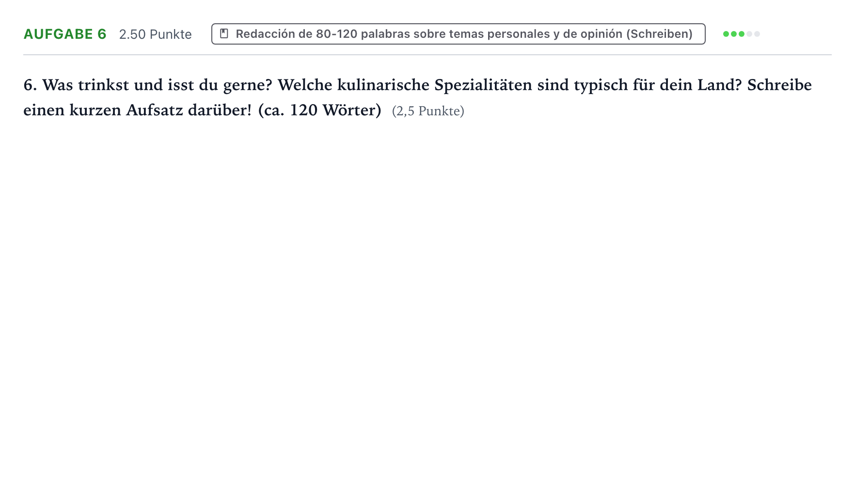Click the green difficulty dots indicator

point(741,34)
